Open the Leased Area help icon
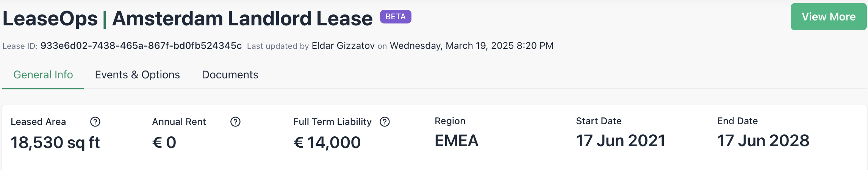Screen dimensions: 868x170 [x=95, y=122]
